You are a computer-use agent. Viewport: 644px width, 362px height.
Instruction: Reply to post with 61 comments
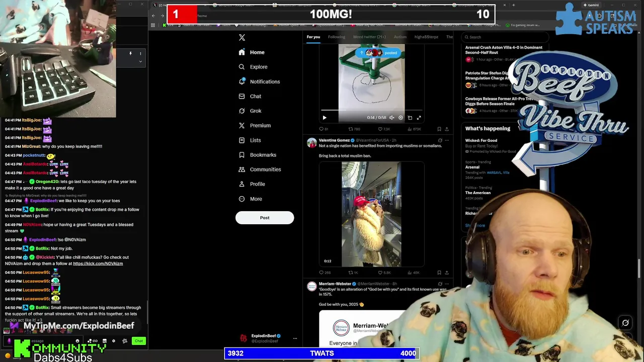point(324,129)
